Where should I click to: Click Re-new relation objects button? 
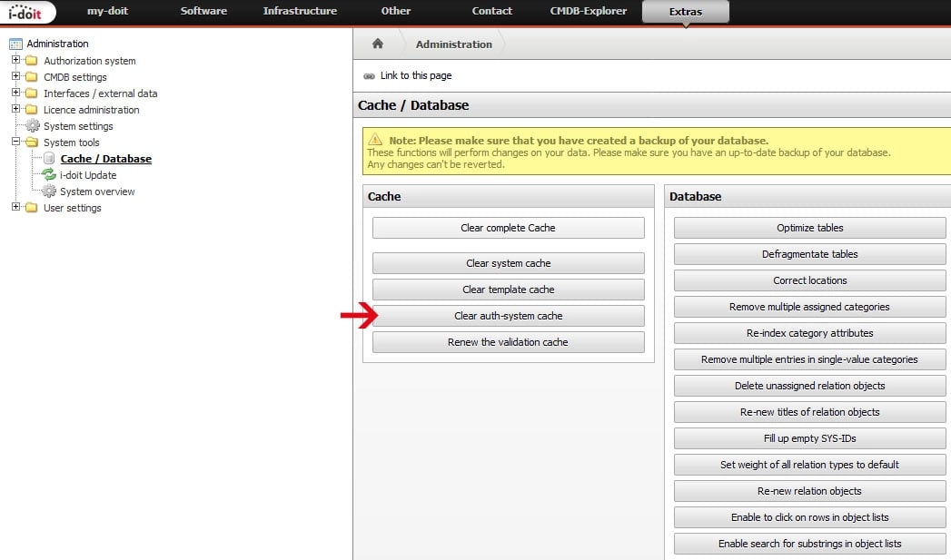click(x=809, y=491)
